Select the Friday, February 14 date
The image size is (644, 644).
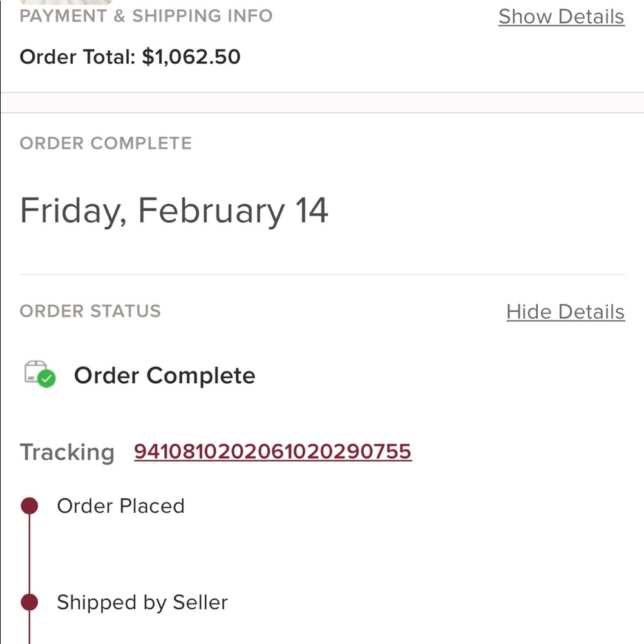(x=174, y=211)
